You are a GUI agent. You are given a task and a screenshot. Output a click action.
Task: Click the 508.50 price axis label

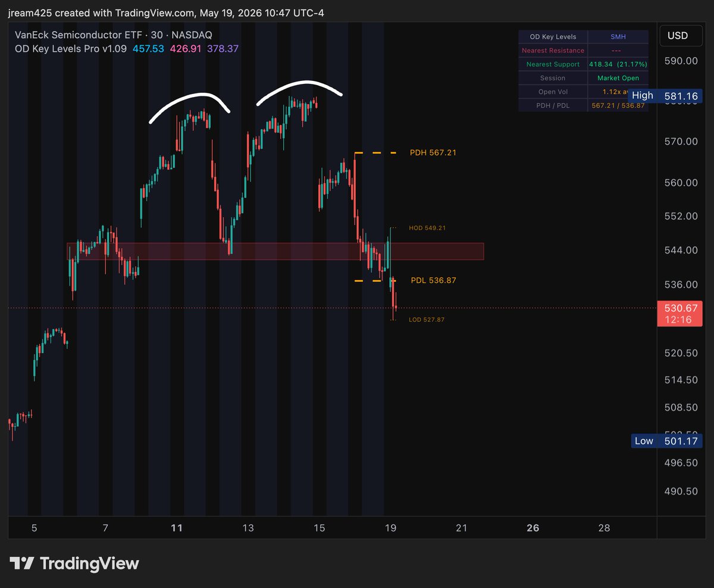[681, 408]
